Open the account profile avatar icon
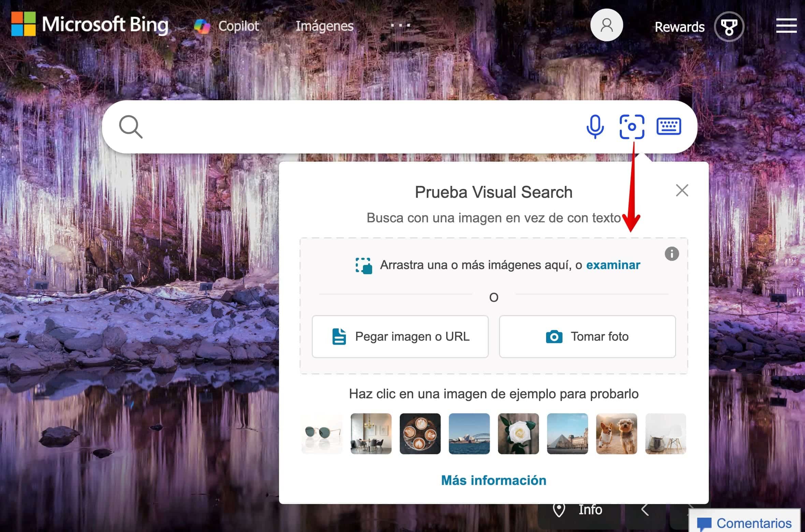 [606, 25]
